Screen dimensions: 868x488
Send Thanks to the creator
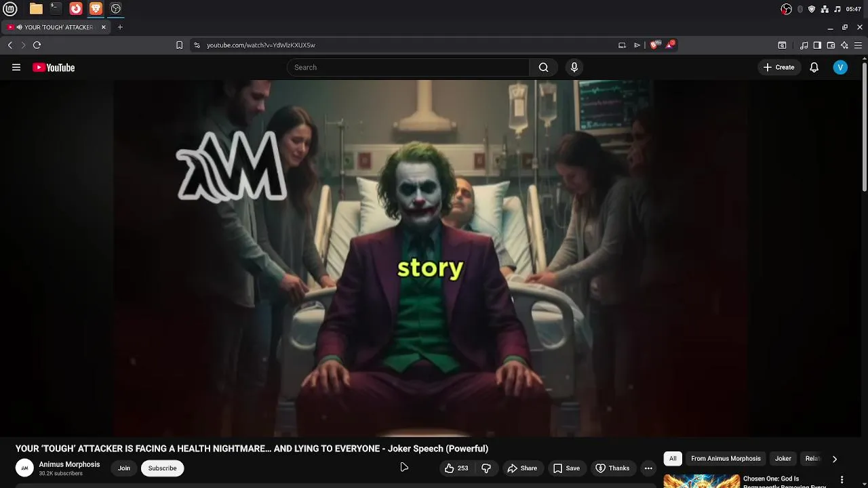point(612,468)
